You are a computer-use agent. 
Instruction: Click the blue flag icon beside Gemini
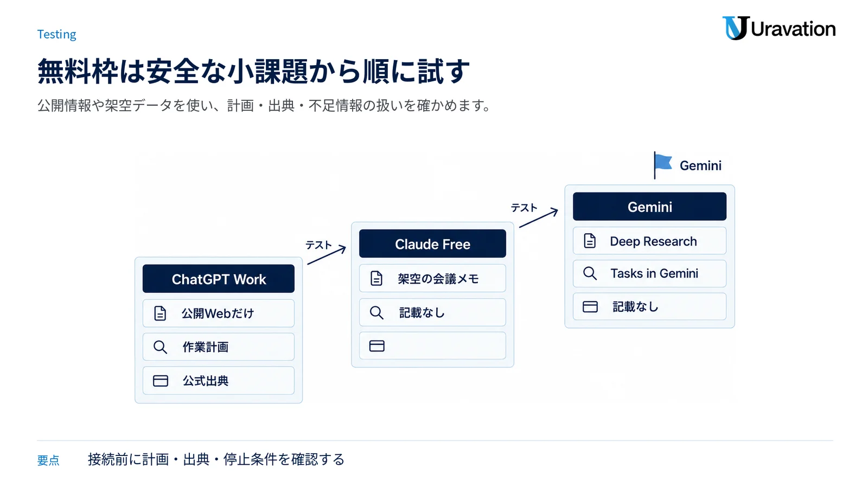(662, 165)
